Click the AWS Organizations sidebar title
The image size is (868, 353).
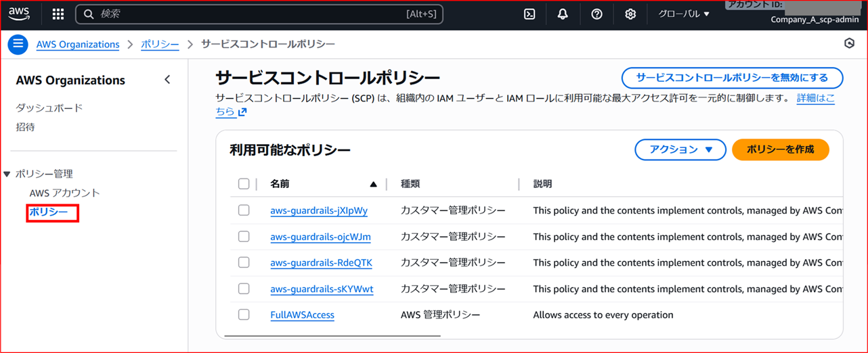70,80
